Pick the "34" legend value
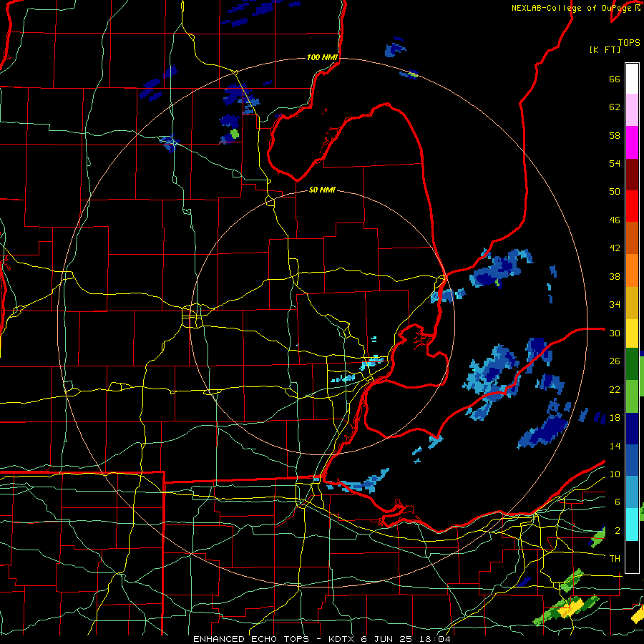644x644 pixels. [615, 305]
